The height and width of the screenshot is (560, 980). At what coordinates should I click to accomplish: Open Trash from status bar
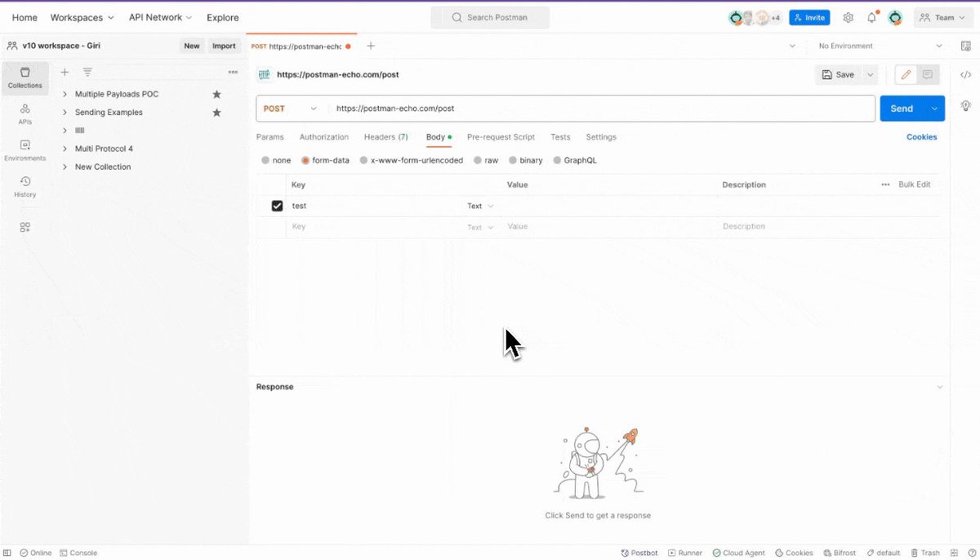pos(925,553)
